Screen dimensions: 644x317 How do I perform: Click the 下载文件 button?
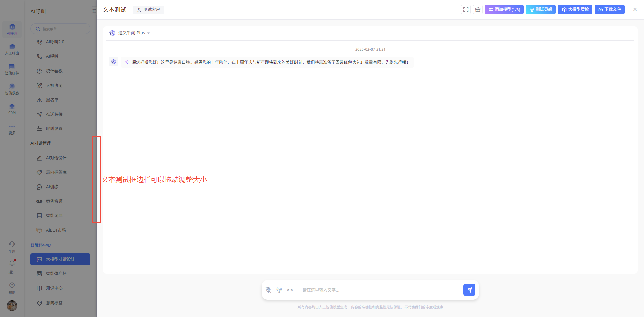point(609,9)
